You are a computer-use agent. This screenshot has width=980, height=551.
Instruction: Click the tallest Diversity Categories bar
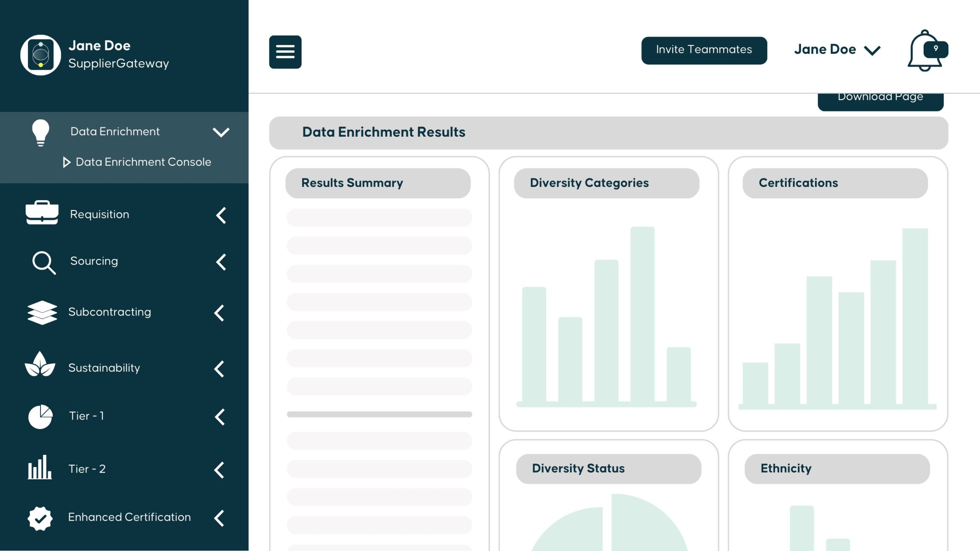[642, 314]
